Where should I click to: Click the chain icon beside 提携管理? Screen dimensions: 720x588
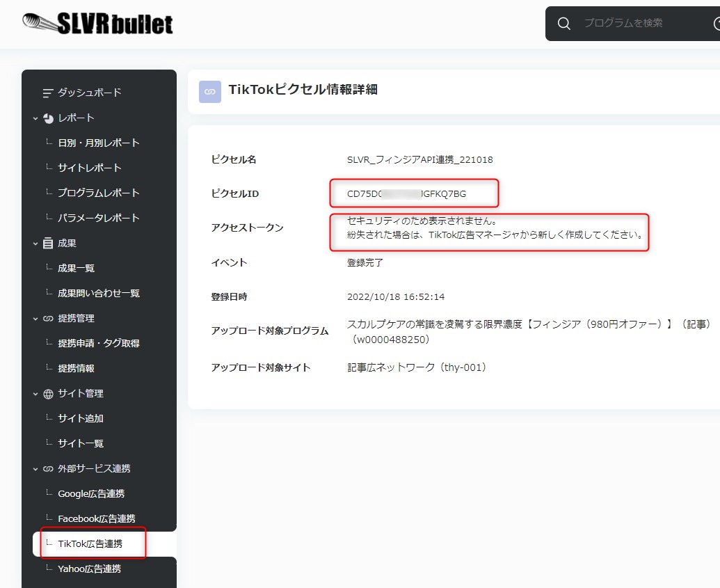click(x=48, y=319)
